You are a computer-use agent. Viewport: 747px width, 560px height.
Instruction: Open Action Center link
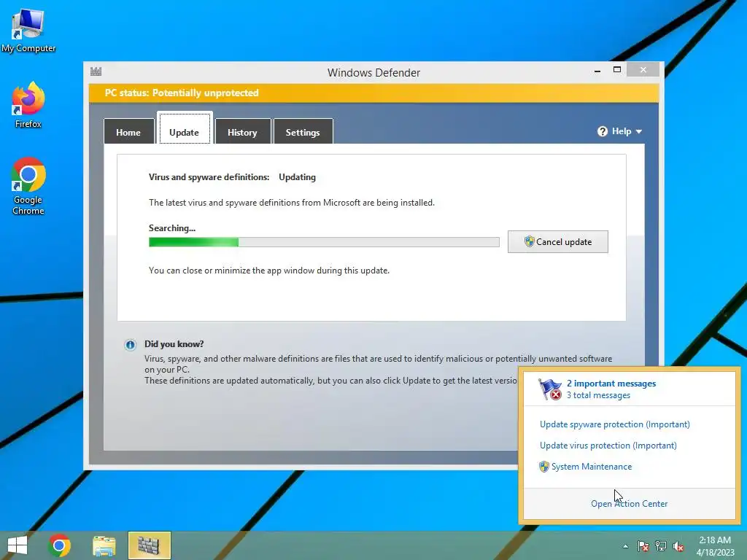click(x=629, y=504)
